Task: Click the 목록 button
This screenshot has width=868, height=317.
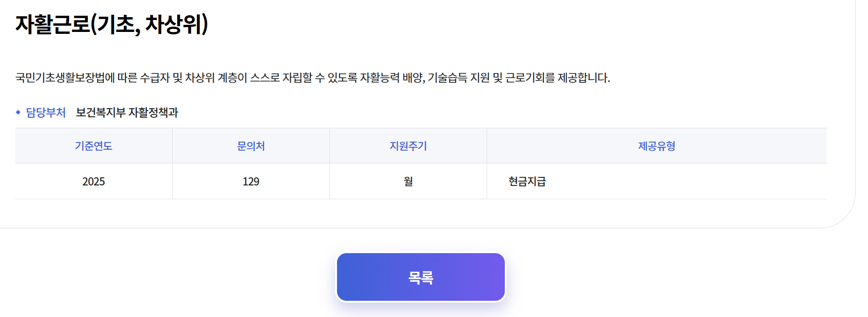Action: click(x=420, y=277)
